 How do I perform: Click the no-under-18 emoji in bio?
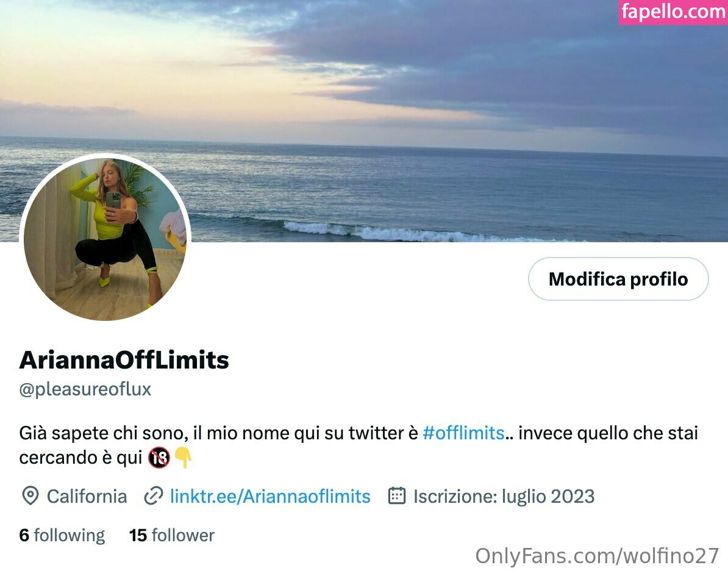pyautogui.click(x=159, y=458)
